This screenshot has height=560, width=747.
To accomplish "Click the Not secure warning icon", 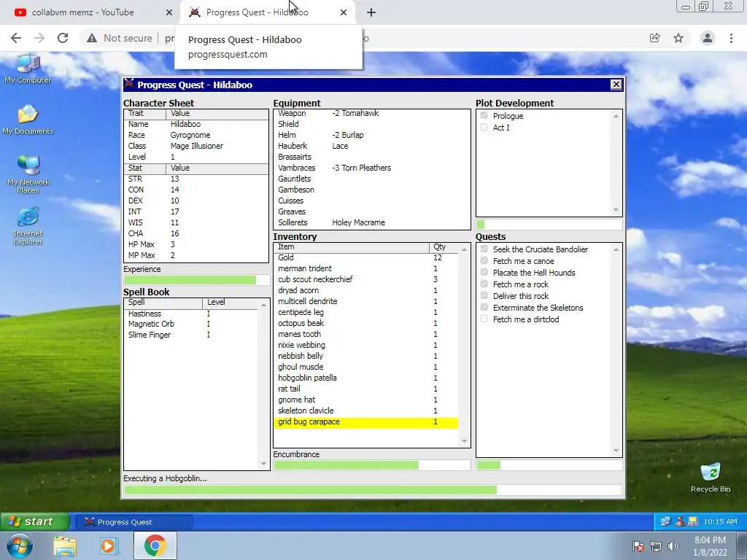I will 92,38.
